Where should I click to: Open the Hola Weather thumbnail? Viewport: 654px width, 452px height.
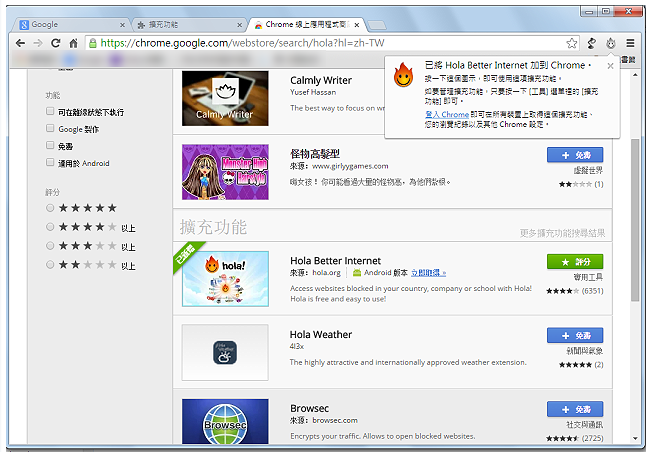pyautogui.click(x=225, y=353)
